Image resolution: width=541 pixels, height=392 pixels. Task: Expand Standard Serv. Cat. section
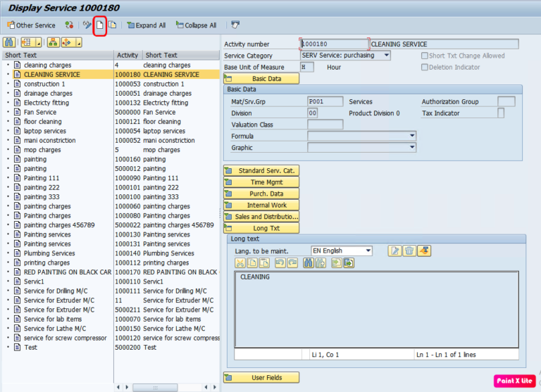[x=261, y=170]
